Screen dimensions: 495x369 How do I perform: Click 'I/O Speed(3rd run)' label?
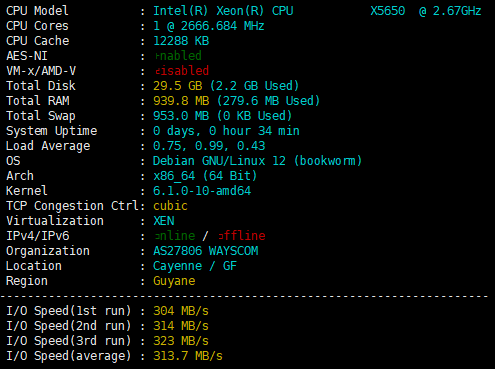click(69, 341)
